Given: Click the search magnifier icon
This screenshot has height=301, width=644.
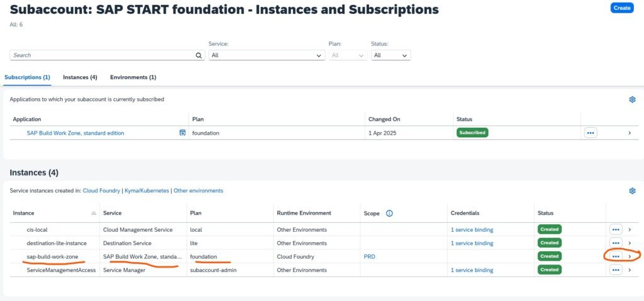Looking at the screenshot, I should (x=199, y=55).
